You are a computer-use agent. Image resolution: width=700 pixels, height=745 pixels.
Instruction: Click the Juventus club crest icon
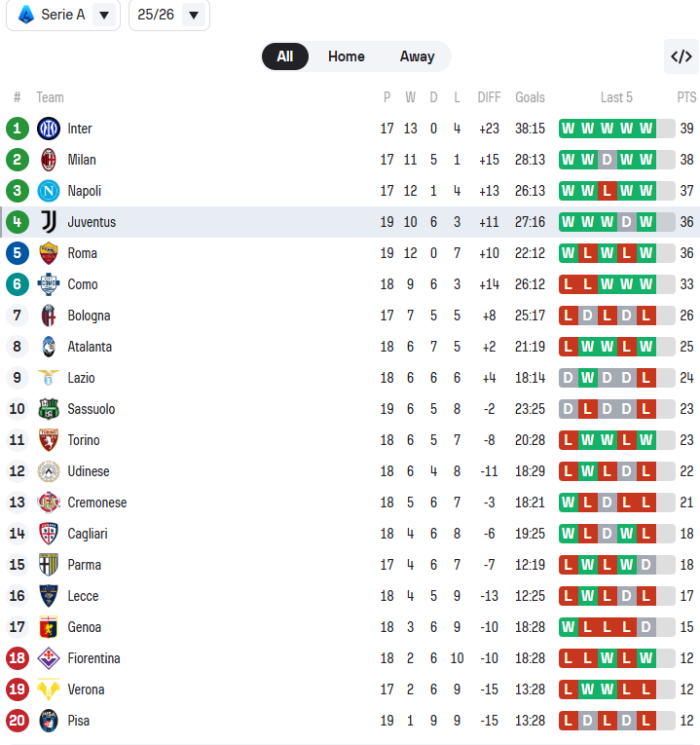(49, 222)
